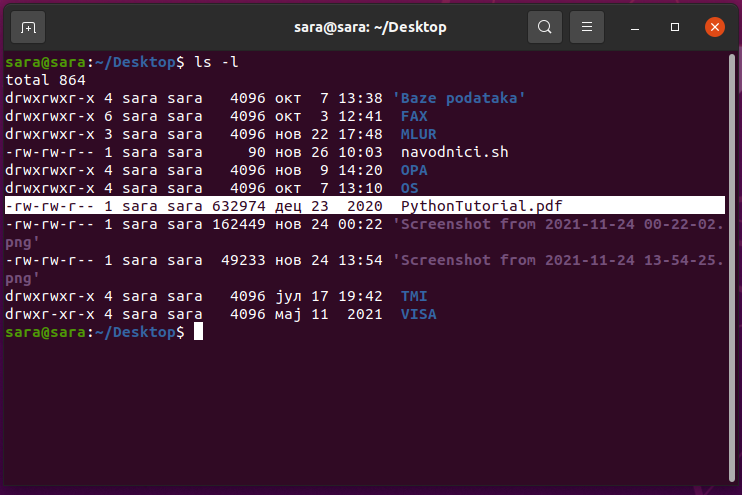Click the TMI directory name
Viewport: 742px width, 495px height.
point(414,296)
